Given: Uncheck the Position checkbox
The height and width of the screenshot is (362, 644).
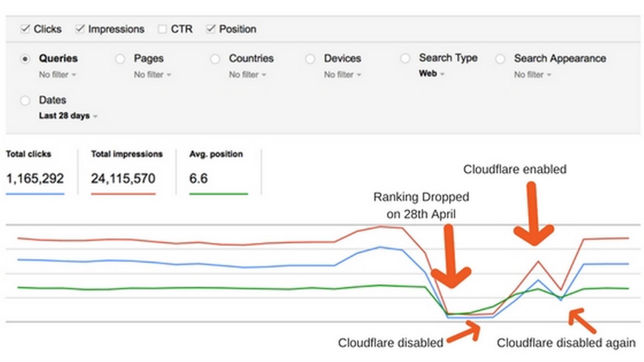Looking at the screenshot, I should pos(210,29).
